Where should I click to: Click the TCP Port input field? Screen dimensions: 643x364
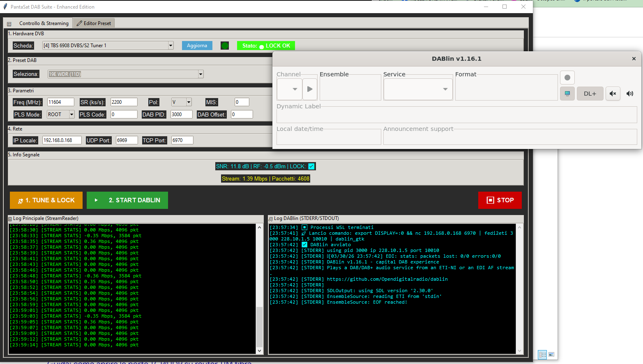pyautogui.click(x=182, y=140)
